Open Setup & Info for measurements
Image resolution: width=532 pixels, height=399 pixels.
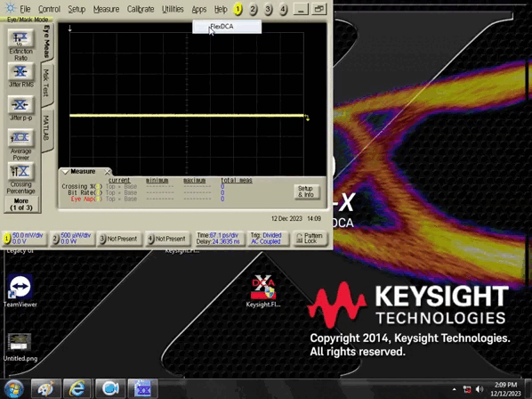tap(306, 191)
